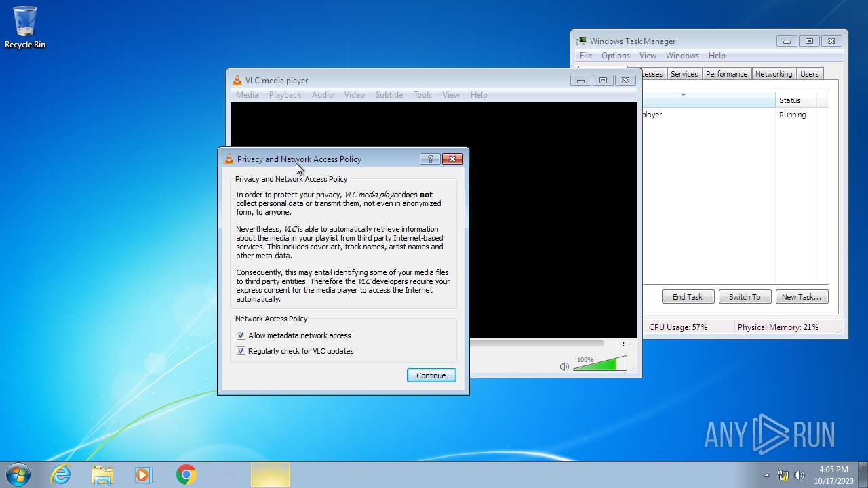
Task: Click the help question-mark button in the Privacy dialog
Action: (x=430, y=159)
